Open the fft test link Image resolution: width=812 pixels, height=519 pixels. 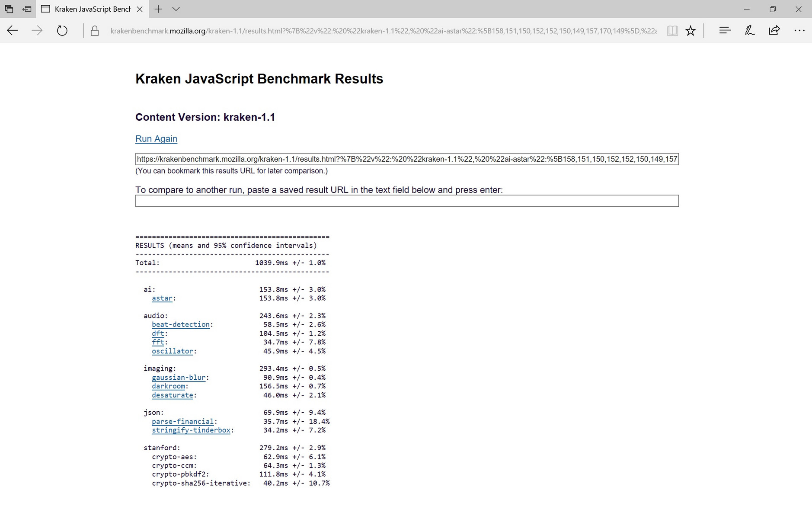(158, 342)
